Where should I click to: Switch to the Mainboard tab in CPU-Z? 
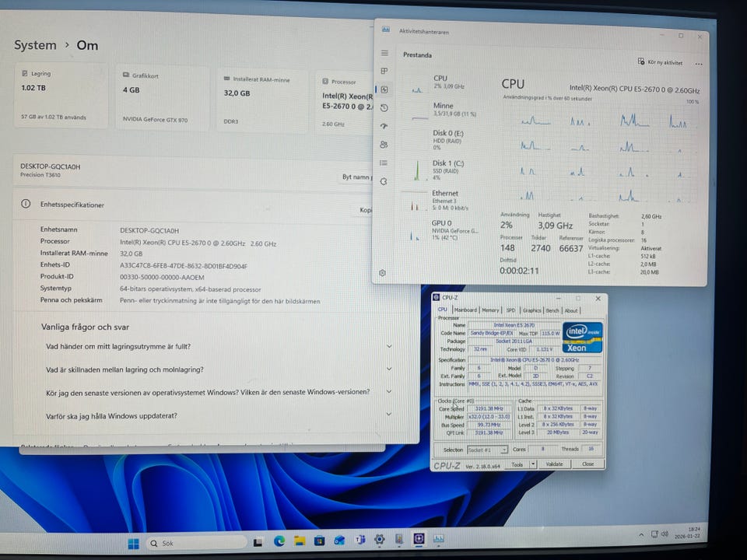(466, 310)
